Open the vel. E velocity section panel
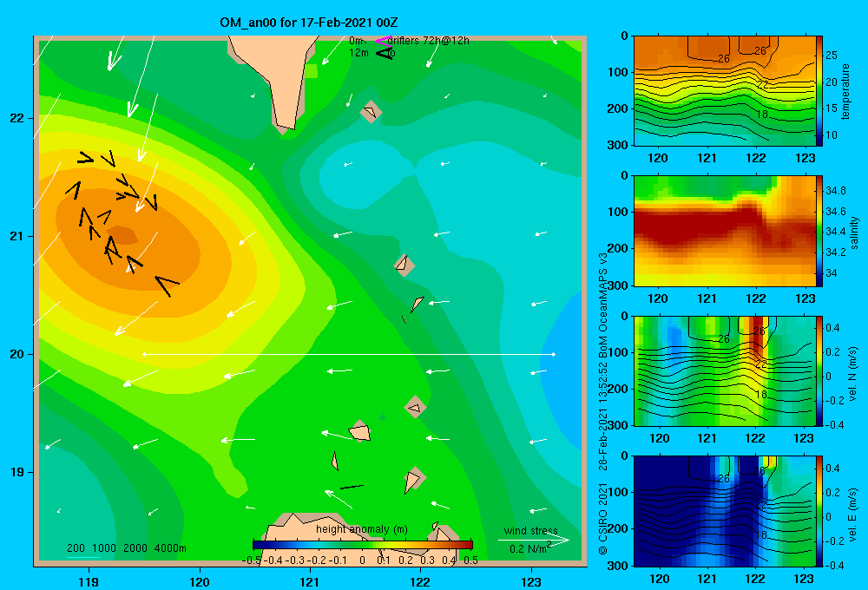 click(725, 511)
